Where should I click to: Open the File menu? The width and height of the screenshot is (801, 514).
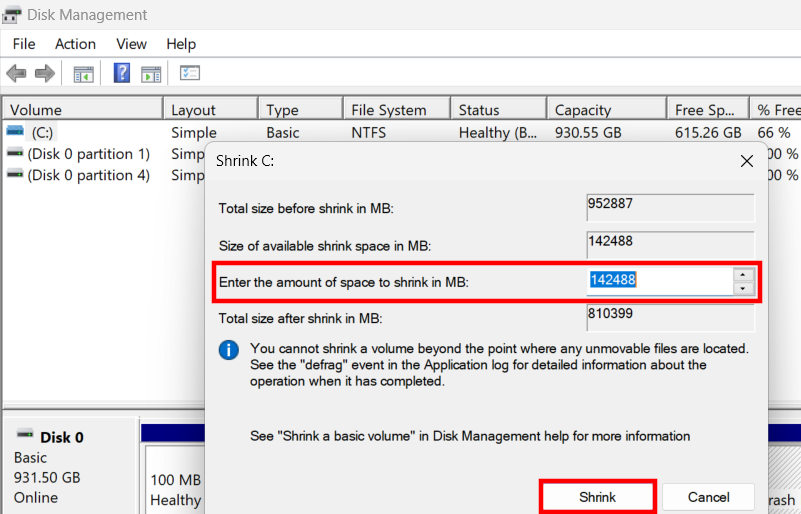pyautogui.click(x=24, y=44)
